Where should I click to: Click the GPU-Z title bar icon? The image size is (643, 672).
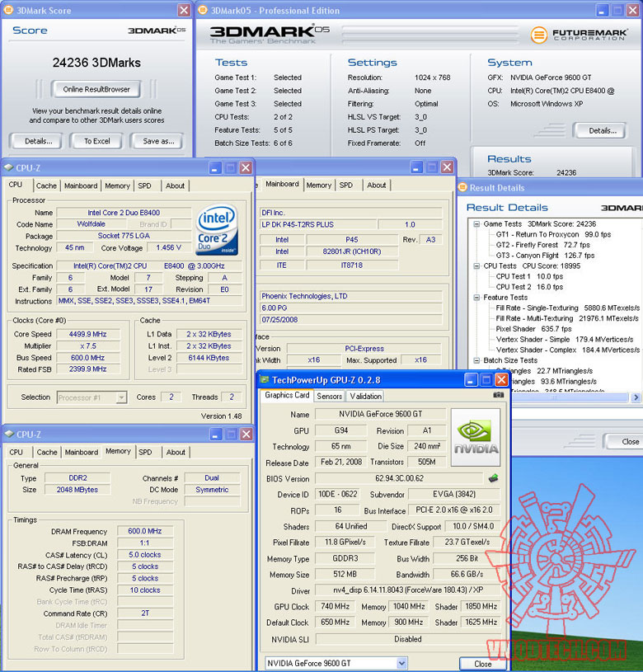click(x=265, y=380)
